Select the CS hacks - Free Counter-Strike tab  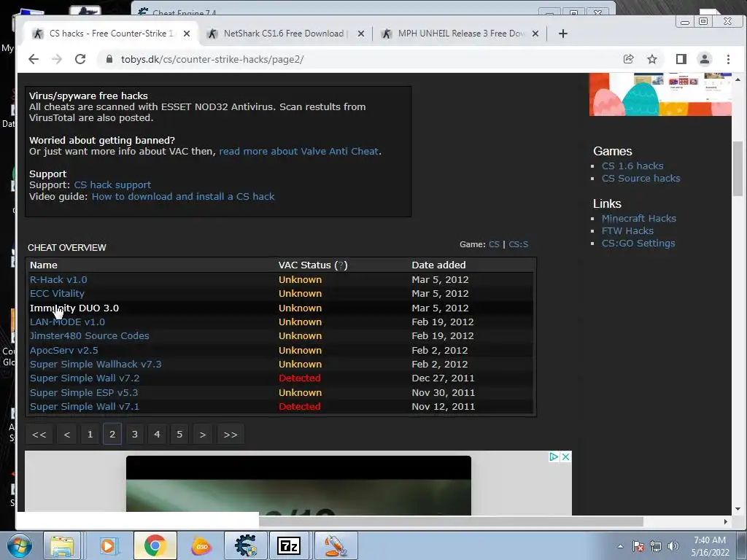coord(111,34)
